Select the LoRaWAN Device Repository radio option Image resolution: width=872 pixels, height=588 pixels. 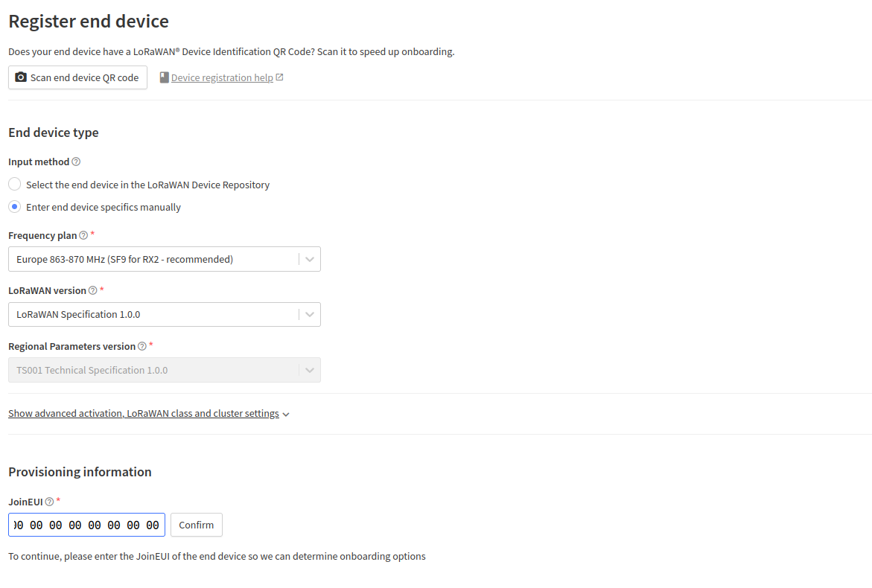click(x=14, y=184)
